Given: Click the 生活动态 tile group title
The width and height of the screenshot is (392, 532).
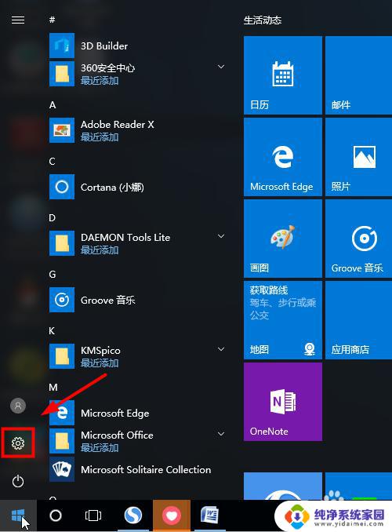Looking at the screenshot, I should click(x=263, y=20).
